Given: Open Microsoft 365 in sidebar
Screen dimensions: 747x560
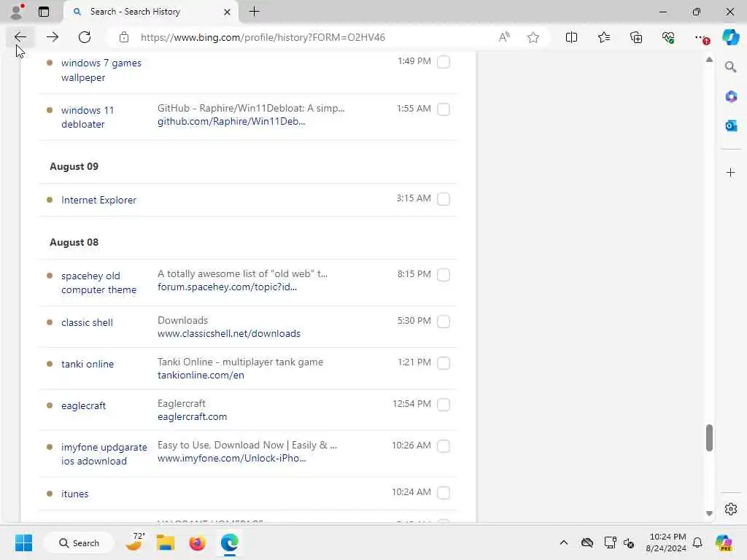Looking at the screenshot, I should point(730,97).
